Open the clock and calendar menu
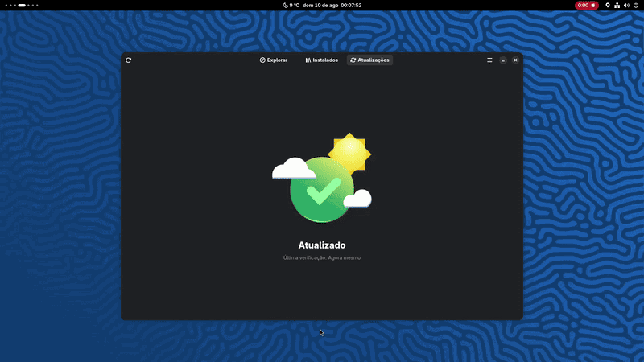Screen dimensions: 644x362 coord(332,6)
